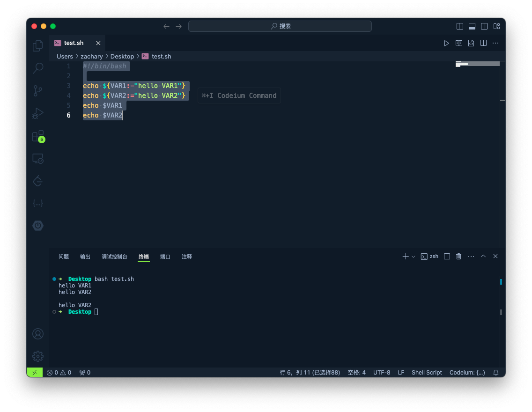
Task: Open the Search view in activity bar
Action: [x=37, y=68]
